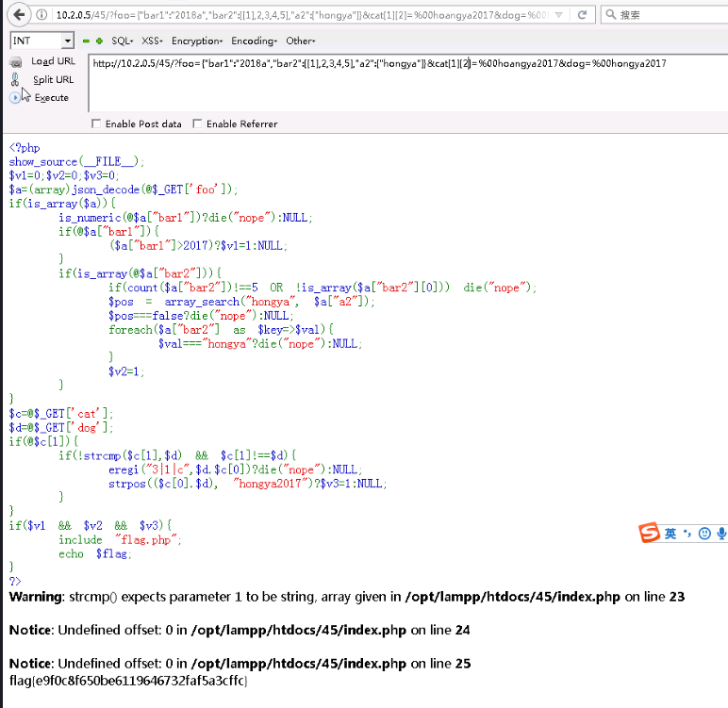Click the Load URL label
Screen dimensions: 728x708
pos(53,61)
